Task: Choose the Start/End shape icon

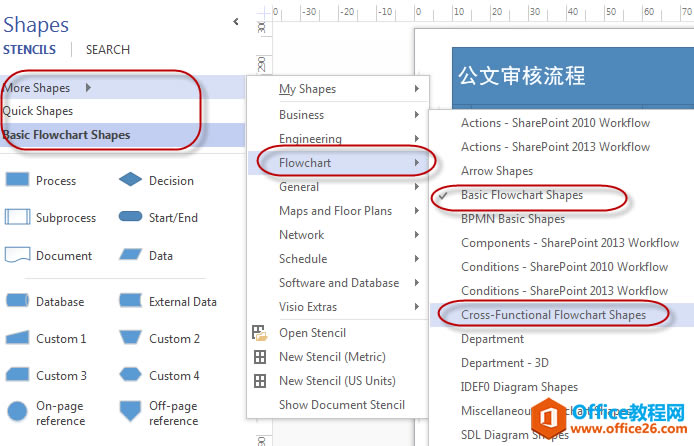Action: tap(130, 216)
